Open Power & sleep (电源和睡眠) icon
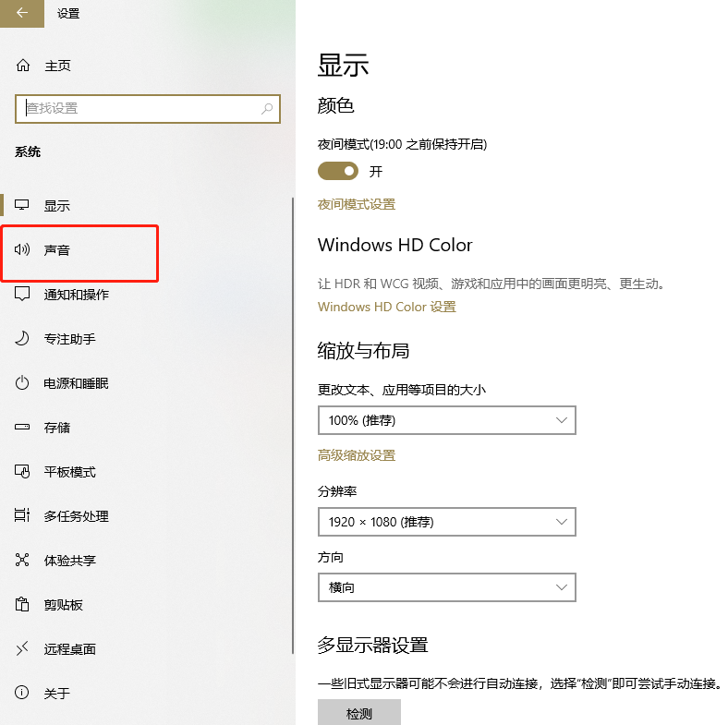Screen dimensions: 728x725 pyautogui.click(x=23, y=383)
